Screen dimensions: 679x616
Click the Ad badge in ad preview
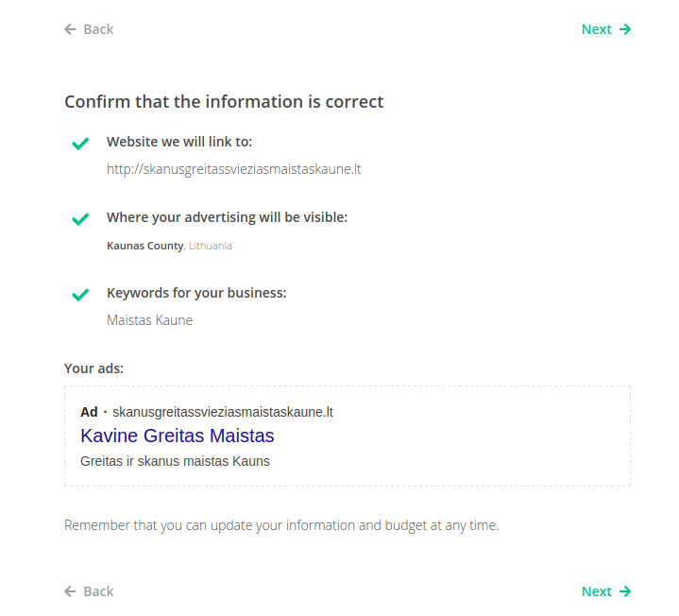[89, 412]
